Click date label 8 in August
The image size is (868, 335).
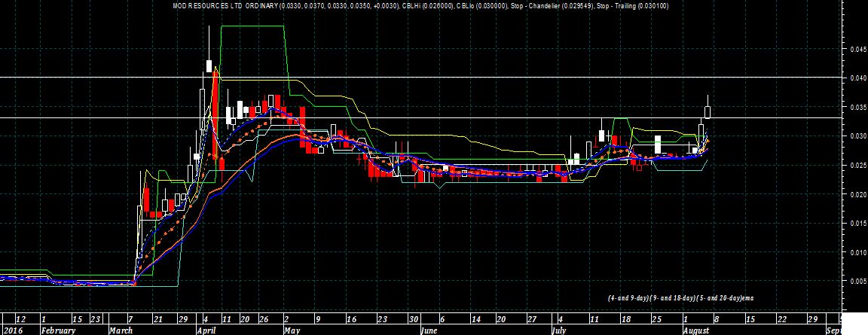coord(717,319)
